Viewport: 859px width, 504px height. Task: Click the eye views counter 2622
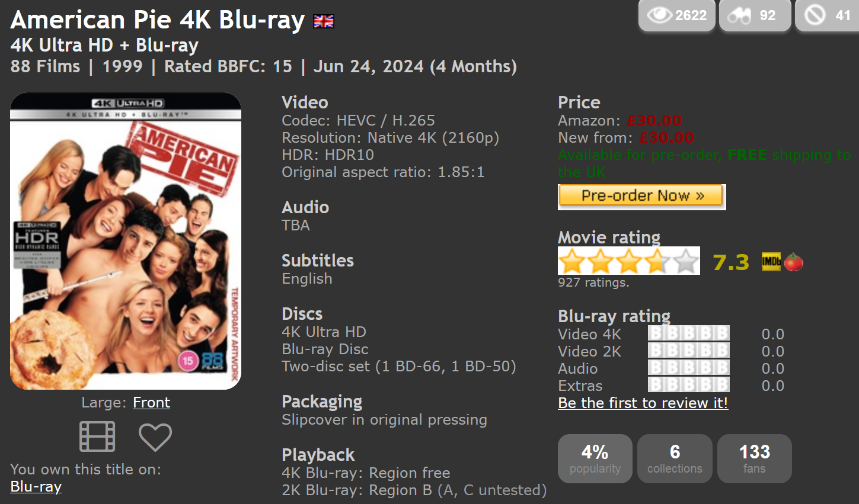coord(677,15)
